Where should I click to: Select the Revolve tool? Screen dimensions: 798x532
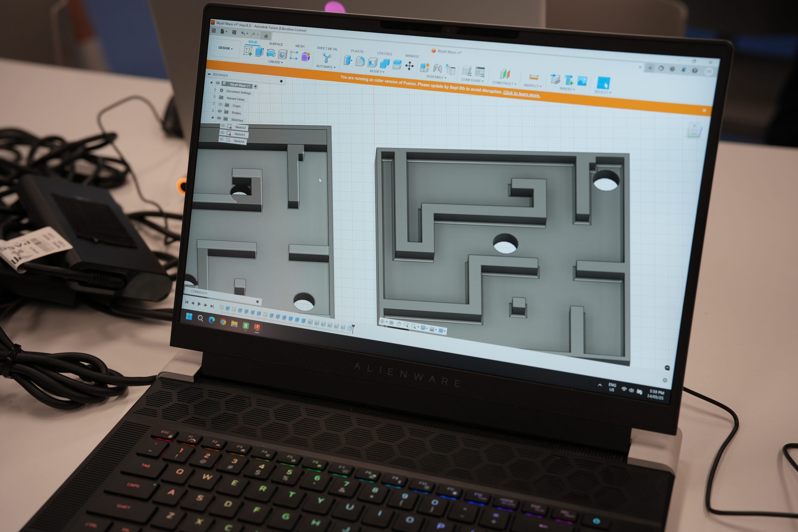[271, 53]
